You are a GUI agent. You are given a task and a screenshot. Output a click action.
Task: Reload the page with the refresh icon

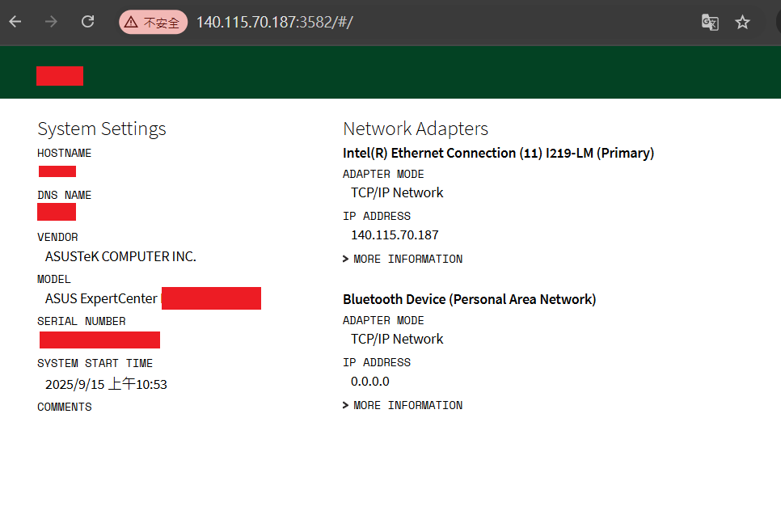(x=87, y=22)
